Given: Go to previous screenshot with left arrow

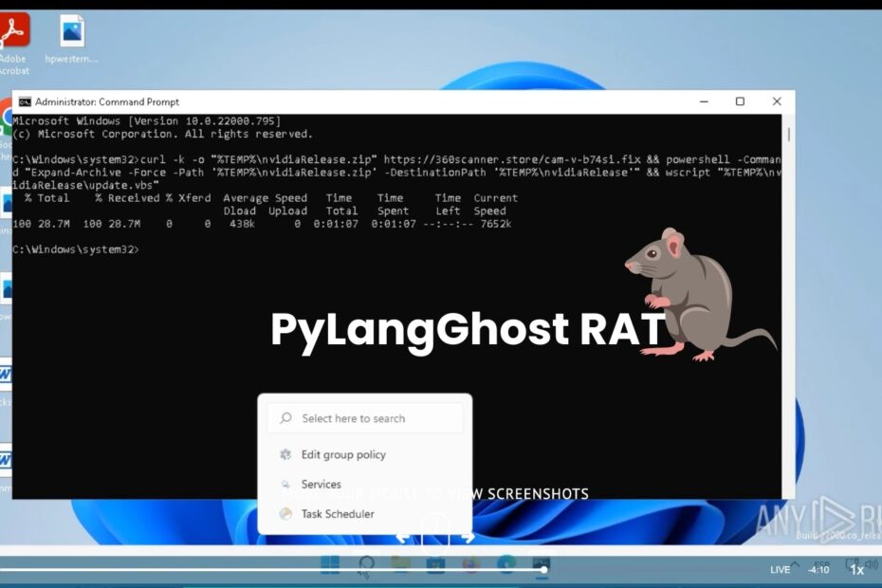Looking at the screenshot, I should click(403, 538).
